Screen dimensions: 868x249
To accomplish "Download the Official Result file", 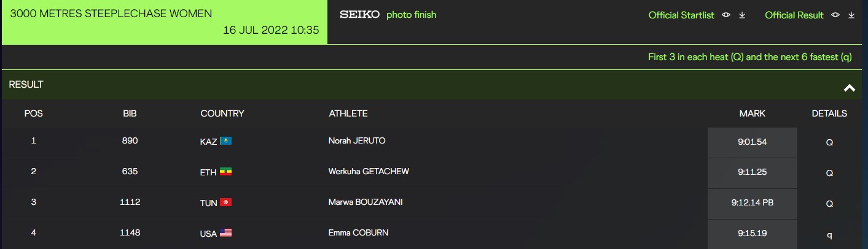I will [x=851, y=15].
